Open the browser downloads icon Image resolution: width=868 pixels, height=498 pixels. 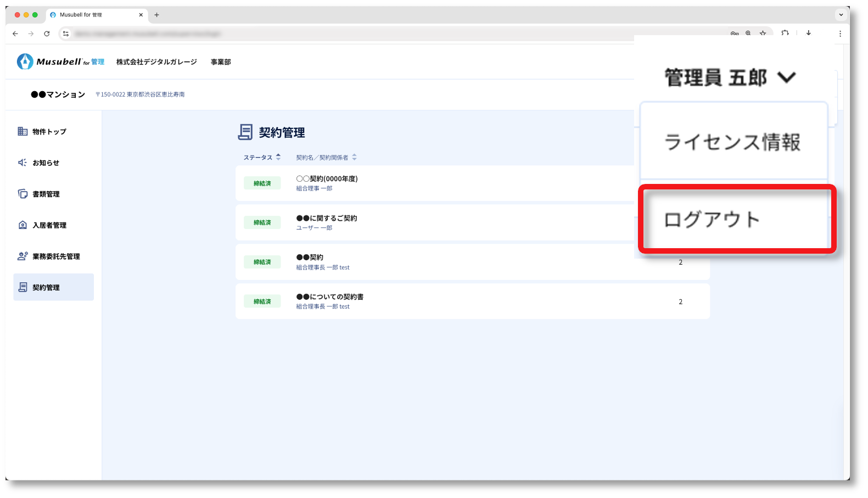tap(808, 33)
